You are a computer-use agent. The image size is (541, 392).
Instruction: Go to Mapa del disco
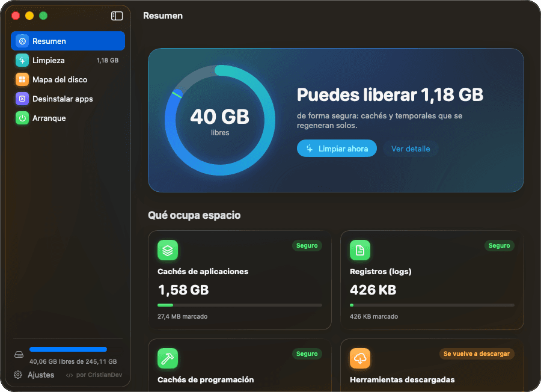[68, 80]
